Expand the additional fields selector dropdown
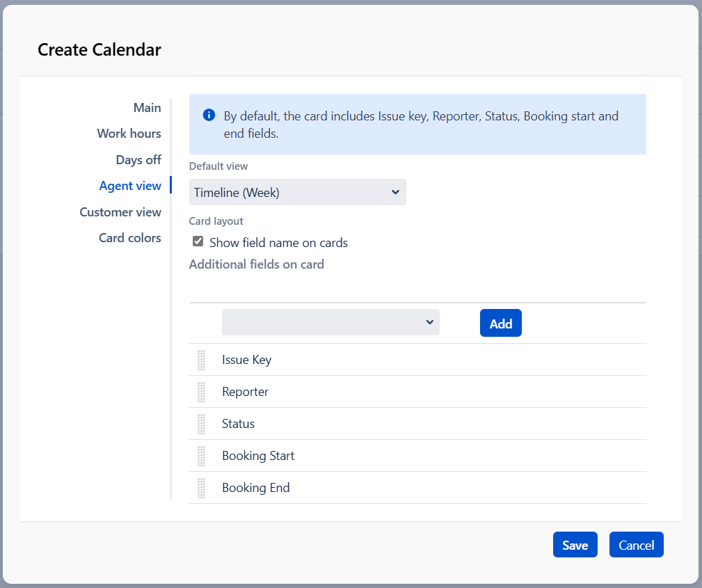702x588 pixels. [330, 322]
